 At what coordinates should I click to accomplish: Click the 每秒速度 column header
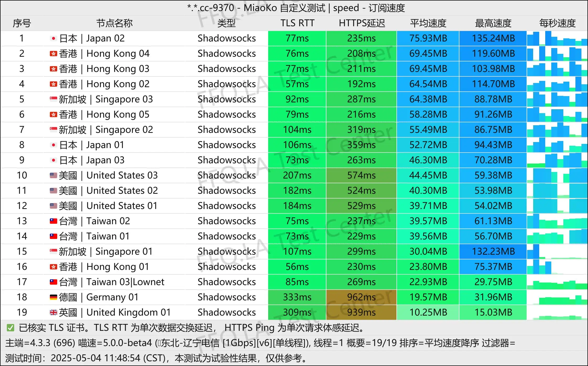coord(557,23)
